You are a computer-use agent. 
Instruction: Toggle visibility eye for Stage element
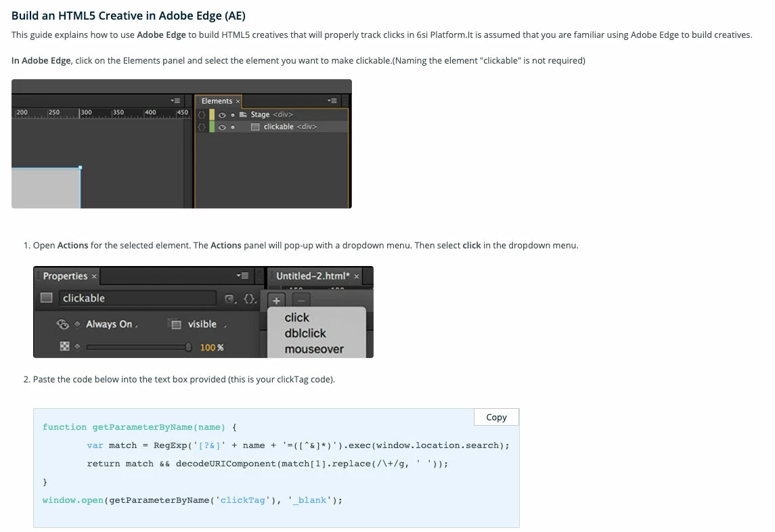pyautogui.click(x=222, y=114)
